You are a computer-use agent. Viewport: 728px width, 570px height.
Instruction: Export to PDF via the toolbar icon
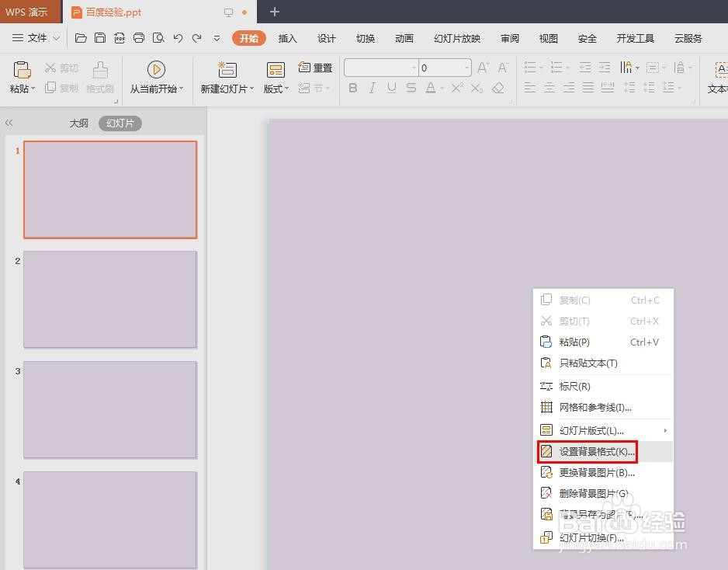pyautogui.click(x=120, y=38)
